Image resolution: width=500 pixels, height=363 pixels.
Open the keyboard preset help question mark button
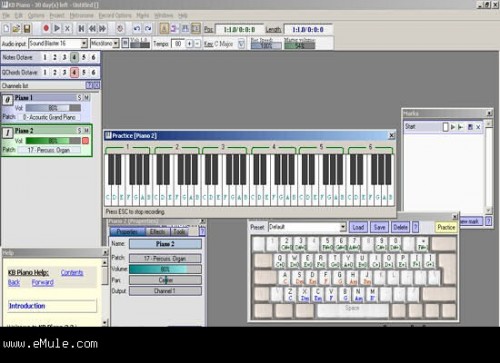click(x=415, y=227)
